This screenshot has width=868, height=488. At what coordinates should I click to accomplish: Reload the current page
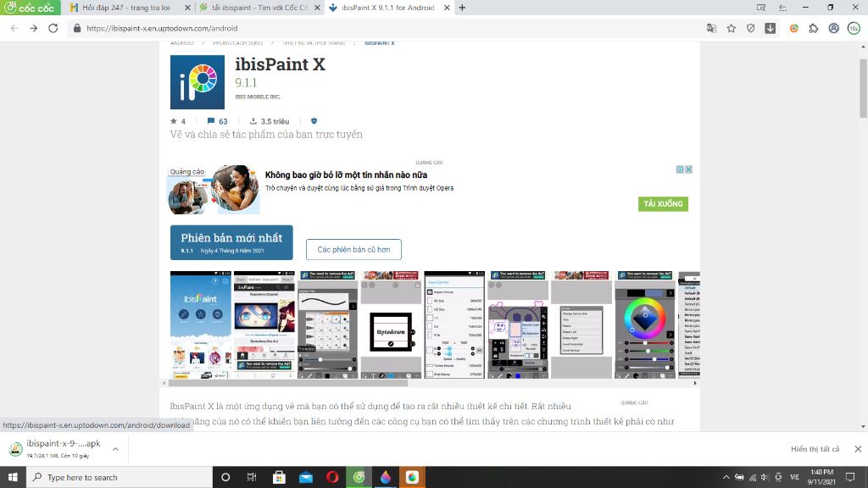coord(53,28)
